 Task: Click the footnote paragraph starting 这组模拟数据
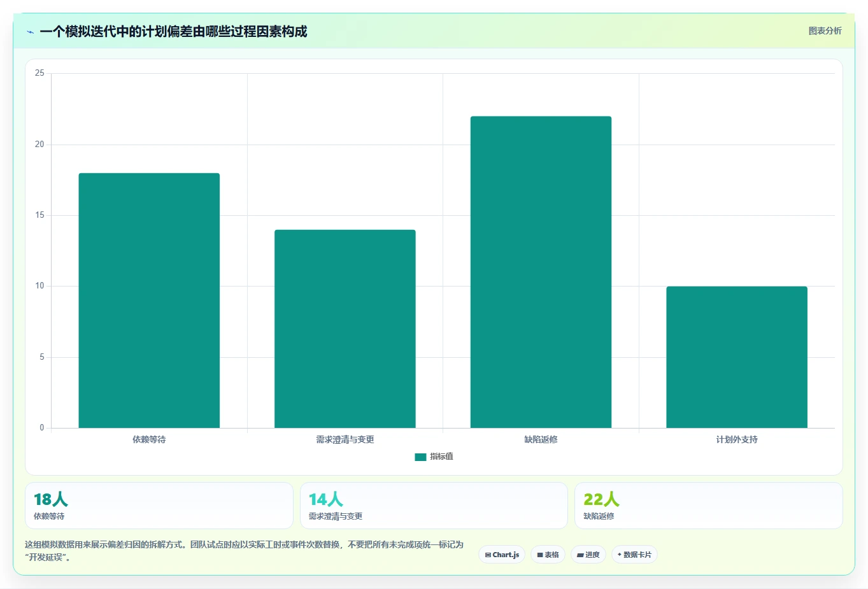(245, 551)
